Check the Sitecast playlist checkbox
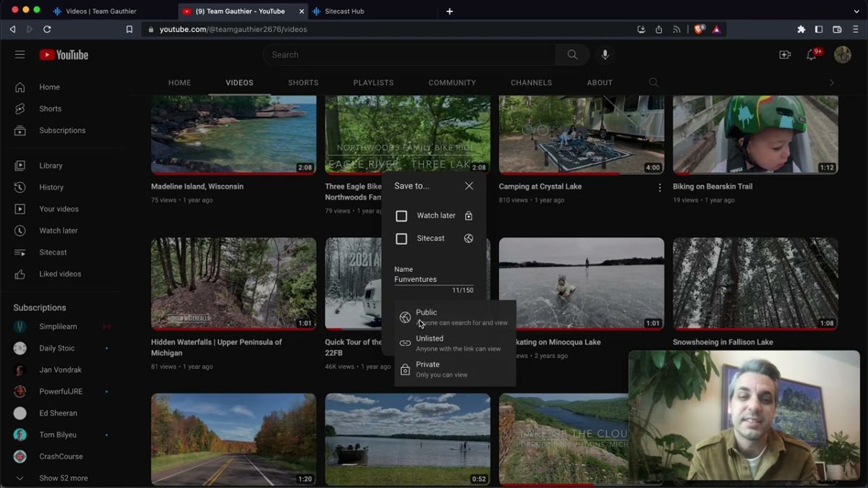Screen dimensions: 868x488 click(x=401, y=239)
